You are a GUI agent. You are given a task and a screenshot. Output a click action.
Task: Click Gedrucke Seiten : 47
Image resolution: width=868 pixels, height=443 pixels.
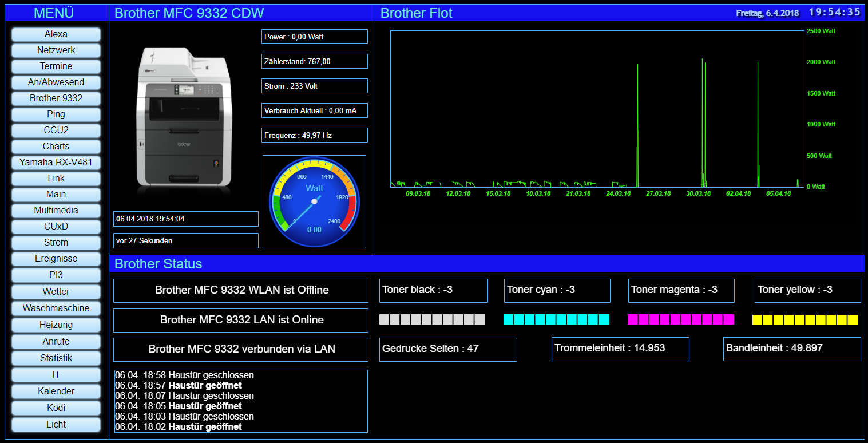pos(448,349)
